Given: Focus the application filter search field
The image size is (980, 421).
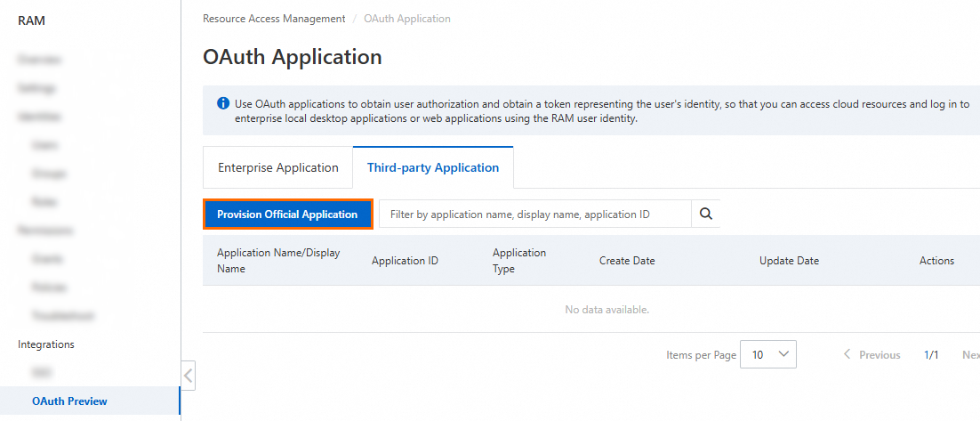Looking at the screenshot, I should point(535,214).
